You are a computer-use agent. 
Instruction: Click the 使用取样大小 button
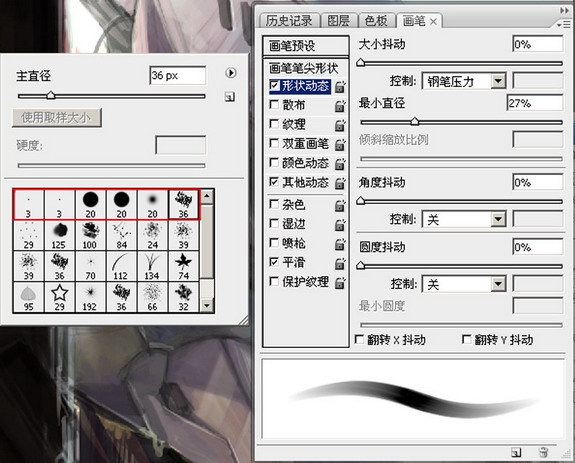(57, 118)
